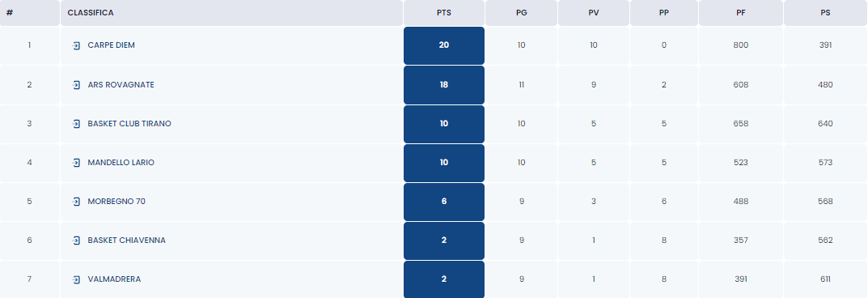Click the PS column header
Screen dimensions: 868x298
[x=825, y=13]
